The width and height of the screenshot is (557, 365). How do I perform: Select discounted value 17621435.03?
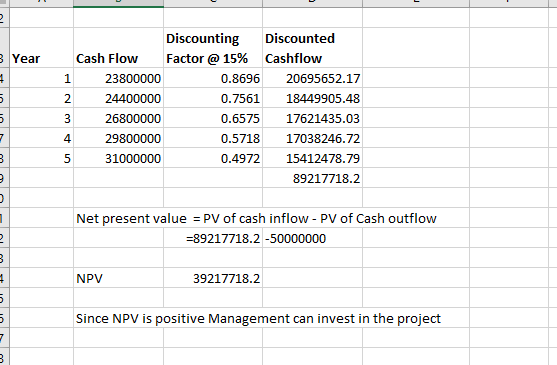point(312,118)
